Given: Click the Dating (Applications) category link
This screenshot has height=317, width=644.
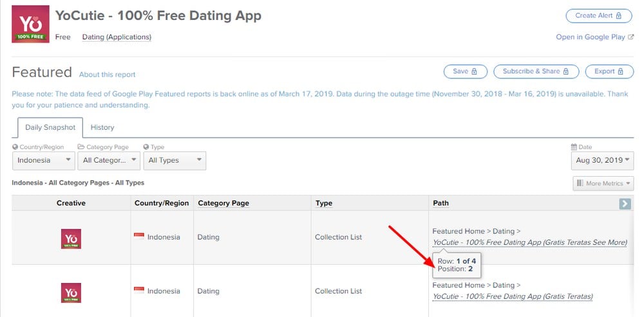Looking at the screenshot, I should 117,37.
